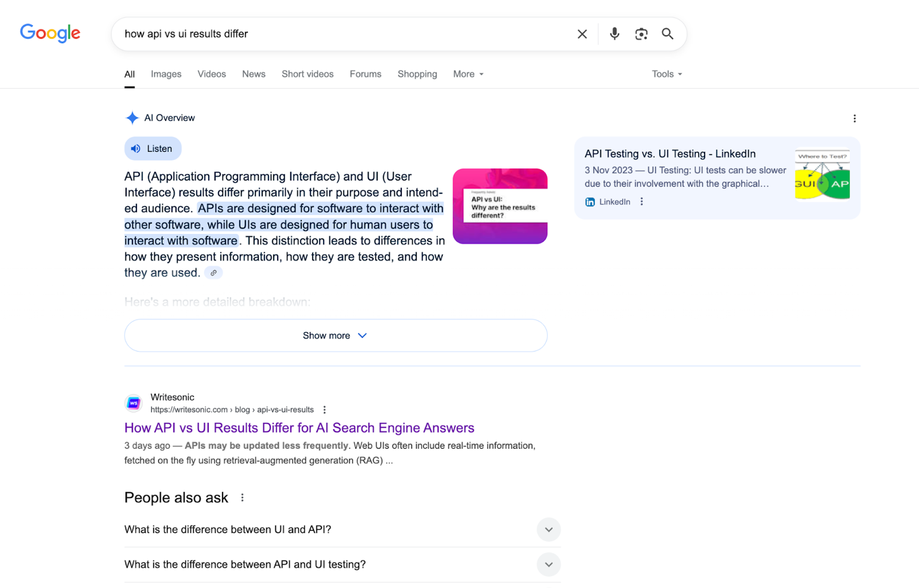Expand AI Overview with Show more
The width and height of the screenshot is (919, 588).
[x=336, y=335]
